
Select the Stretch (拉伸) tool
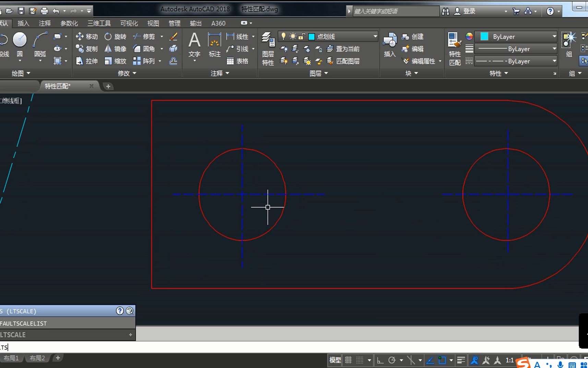coord(87,61)
